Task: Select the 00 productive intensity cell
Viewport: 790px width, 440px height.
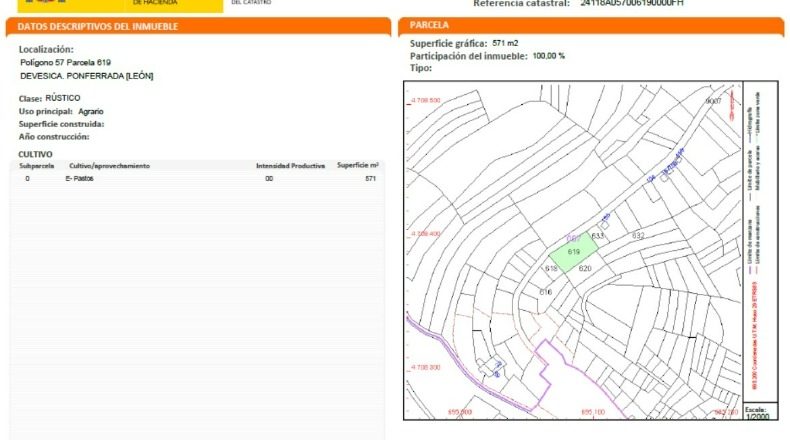Action: point(269,178)
